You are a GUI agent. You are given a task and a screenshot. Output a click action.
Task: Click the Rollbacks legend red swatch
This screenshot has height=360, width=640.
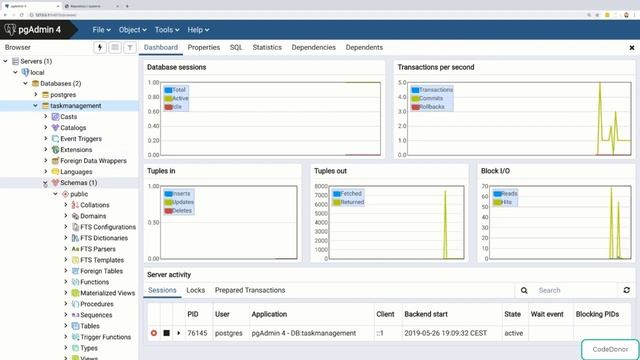(416, 107)
